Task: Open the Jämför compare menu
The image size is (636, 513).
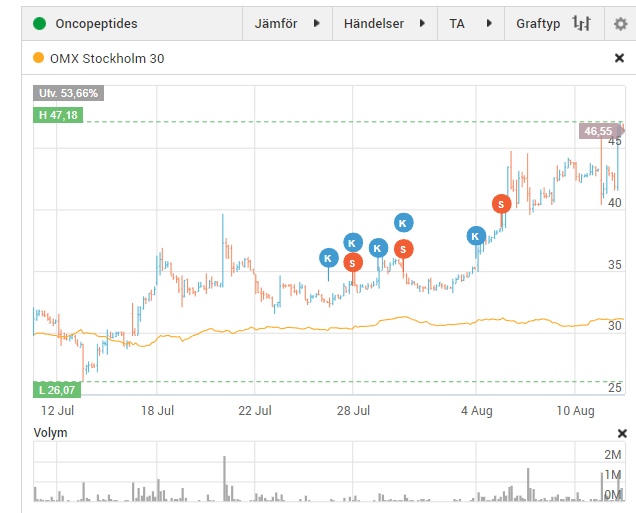Action: (x=287, y=24)
